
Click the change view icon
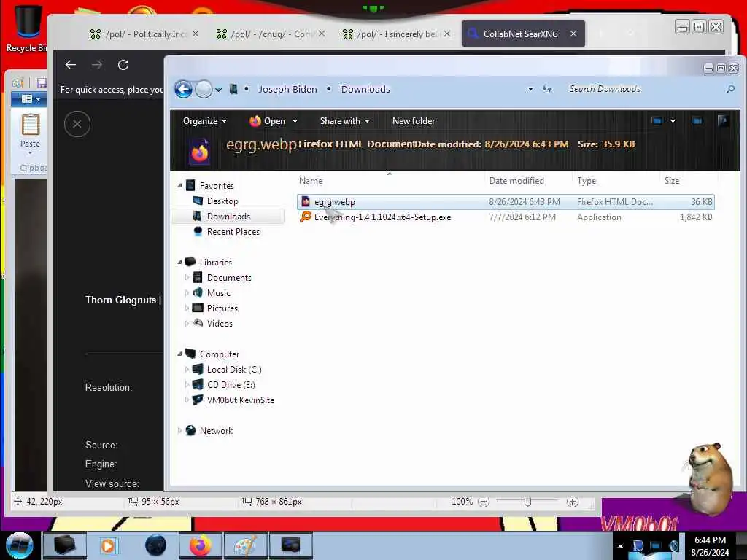coord(657,121)
